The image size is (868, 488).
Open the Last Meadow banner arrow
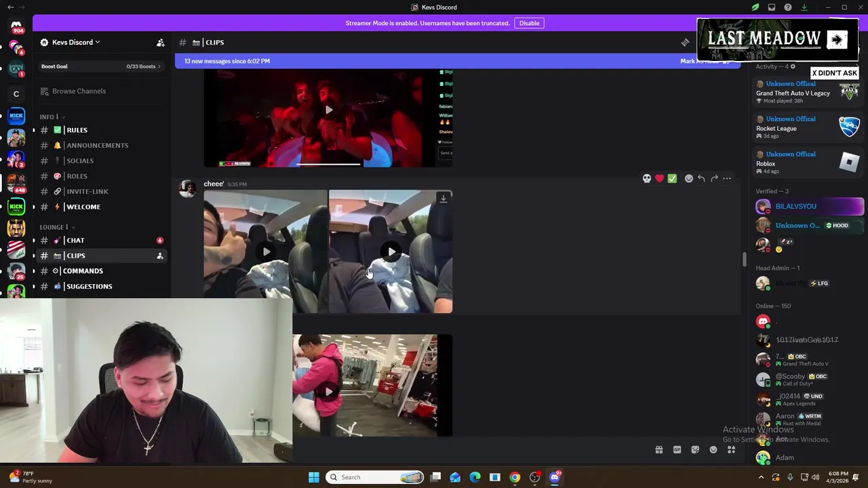coord(837,40)
